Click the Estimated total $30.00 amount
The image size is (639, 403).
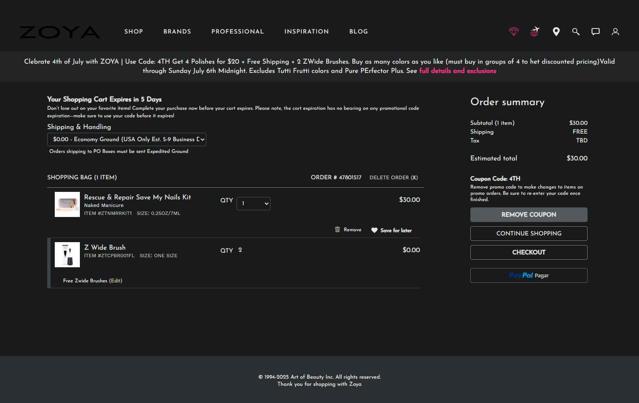click(x=577, y=159)
